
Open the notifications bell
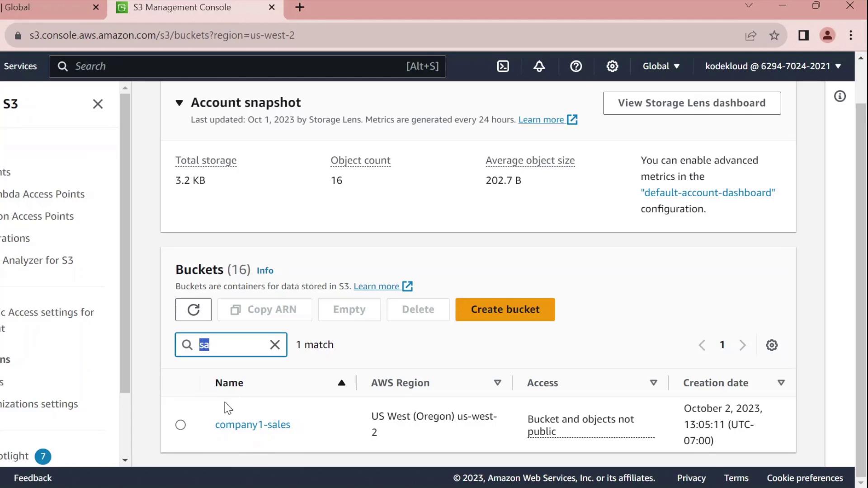(539, 66)
